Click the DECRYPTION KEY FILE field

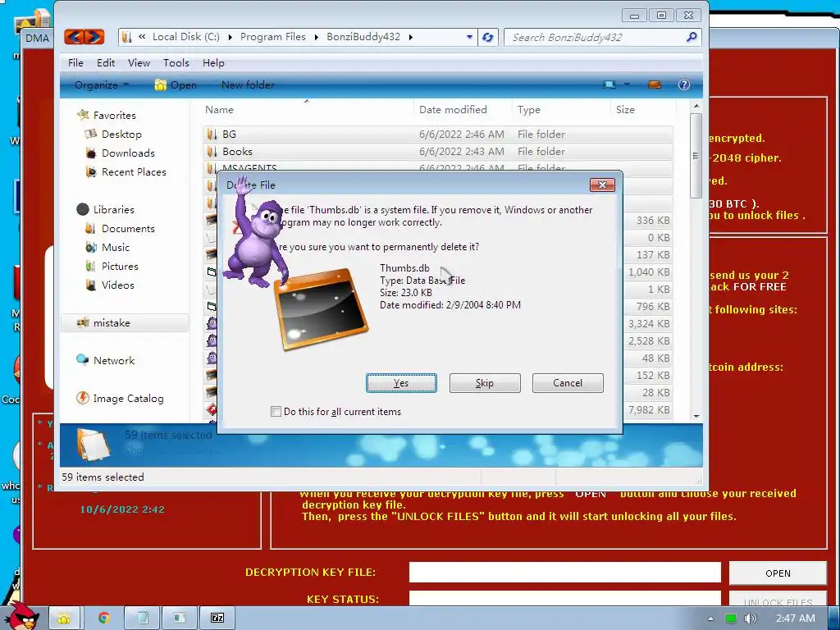tap(564, 572)
